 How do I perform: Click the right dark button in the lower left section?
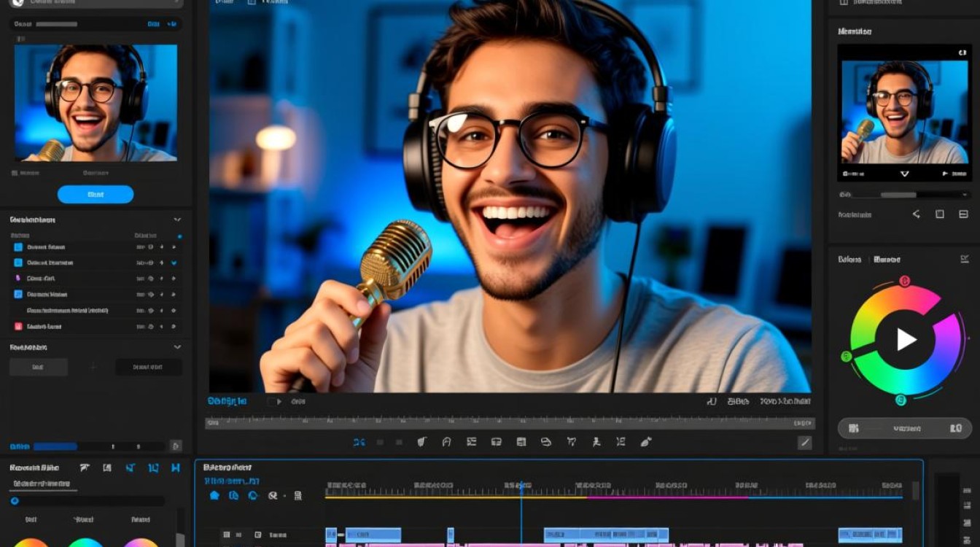149,368
